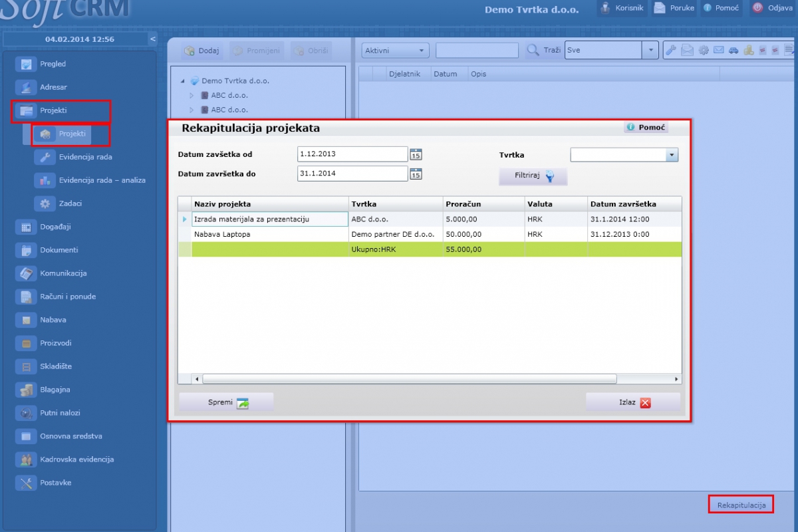Open the Putni nalozi module

[49, 413]
